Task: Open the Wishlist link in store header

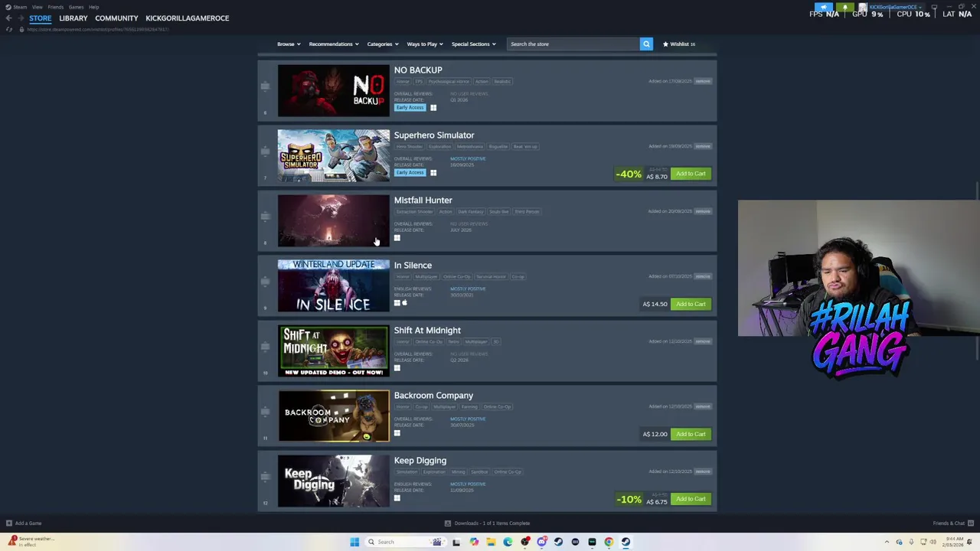Action: (679, 44)
